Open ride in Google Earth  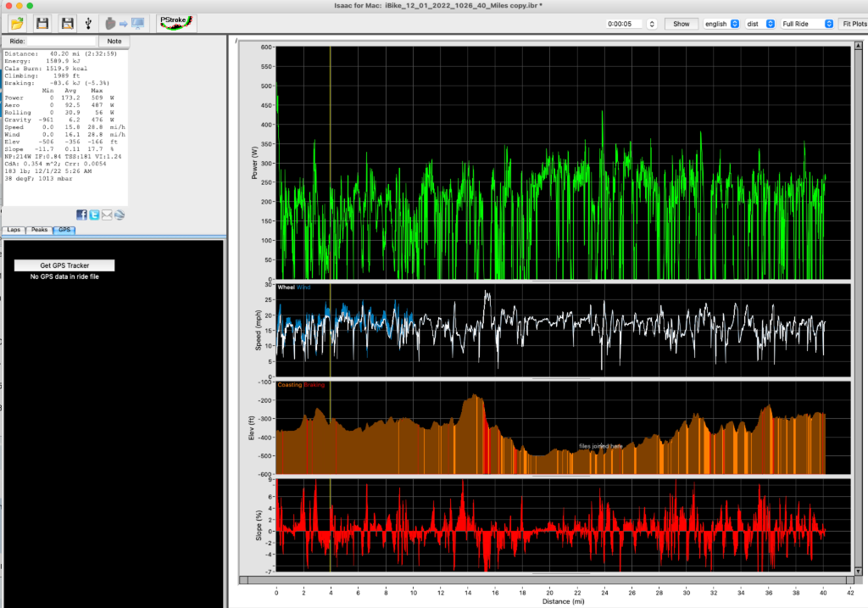tap(118, 215)
